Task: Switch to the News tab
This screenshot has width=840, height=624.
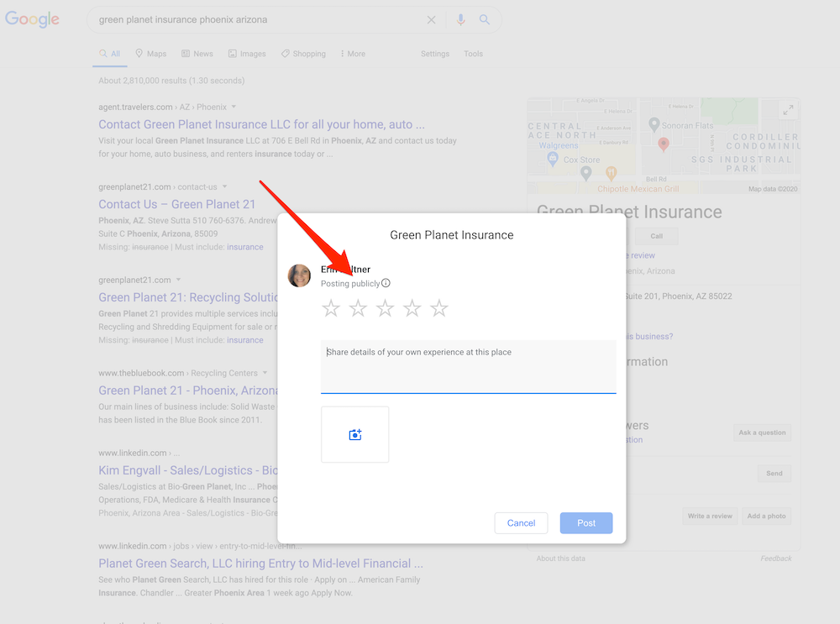Action: (197, 54)
